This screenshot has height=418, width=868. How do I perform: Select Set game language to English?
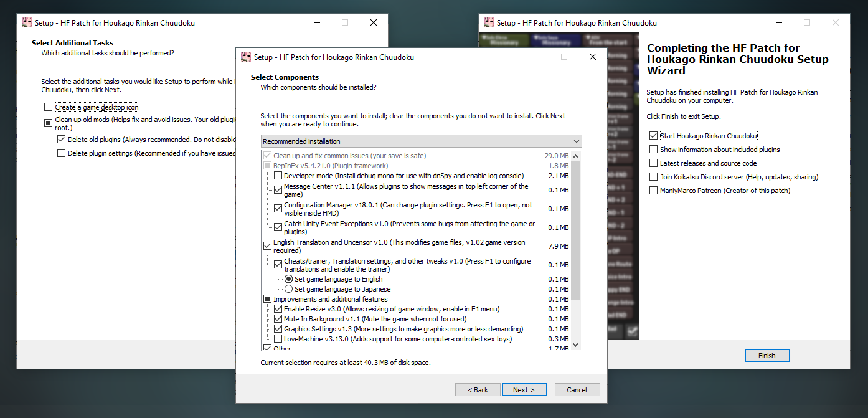tap(288, 279)
